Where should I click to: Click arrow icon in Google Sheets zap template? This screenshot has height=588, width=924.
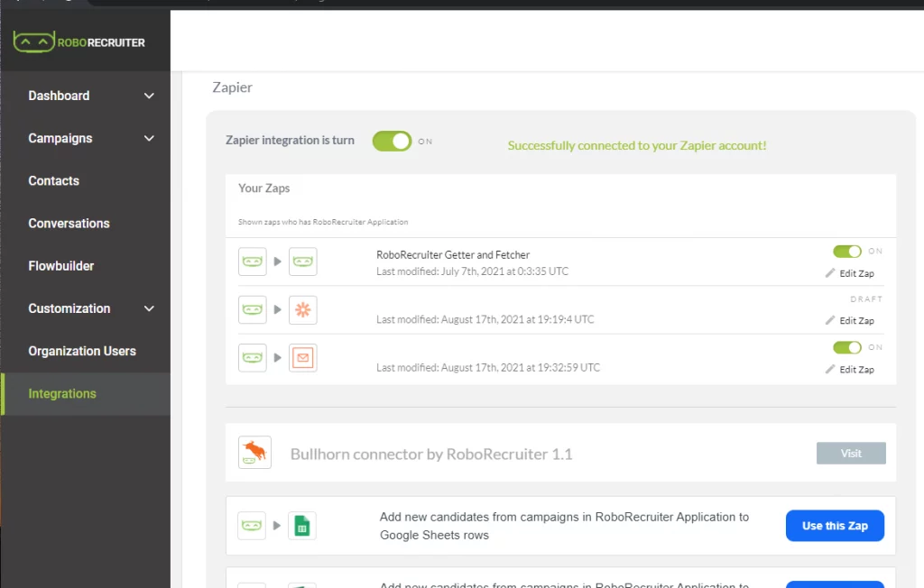pyautogui.click(x=277, y=526)
